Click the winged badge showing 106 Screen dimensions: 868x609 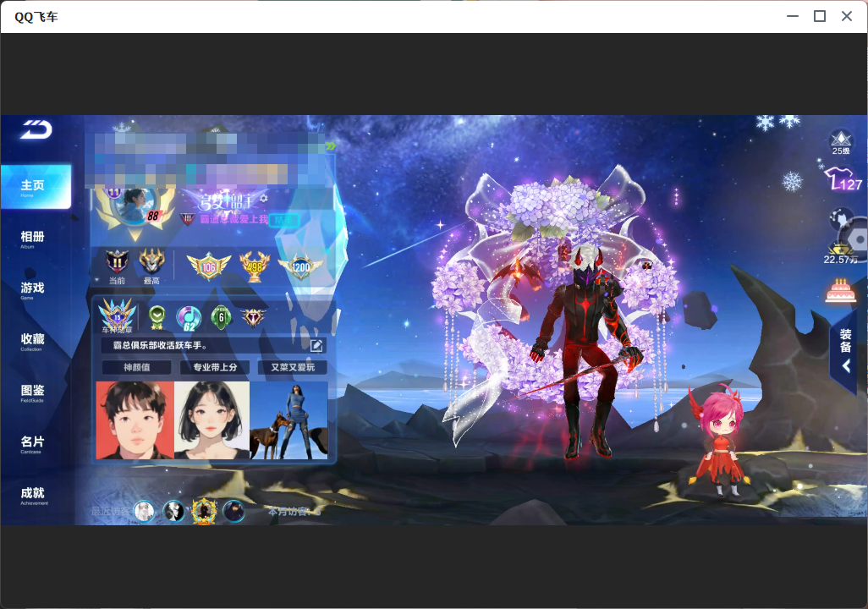(x=208, y=266)
